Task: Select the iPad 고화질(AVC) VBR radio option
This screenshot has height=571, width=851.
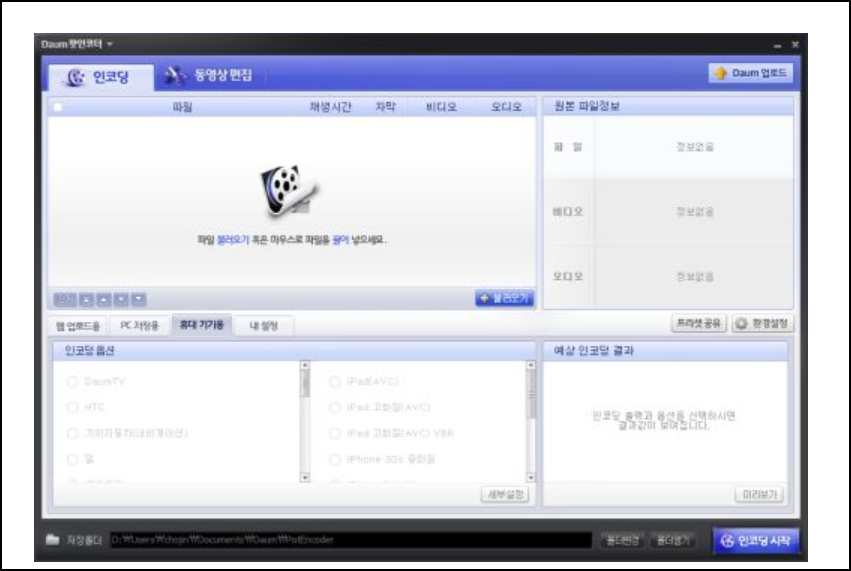Action: pos(335,433)
